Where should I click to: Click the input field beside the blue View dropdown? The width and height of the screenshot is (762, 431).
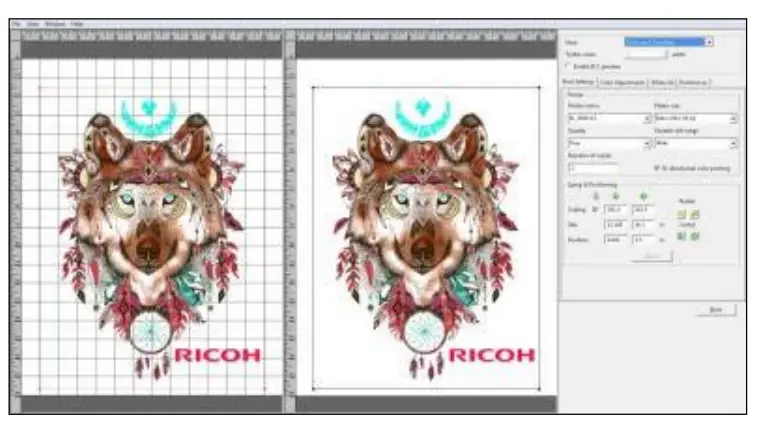[646, 54]
